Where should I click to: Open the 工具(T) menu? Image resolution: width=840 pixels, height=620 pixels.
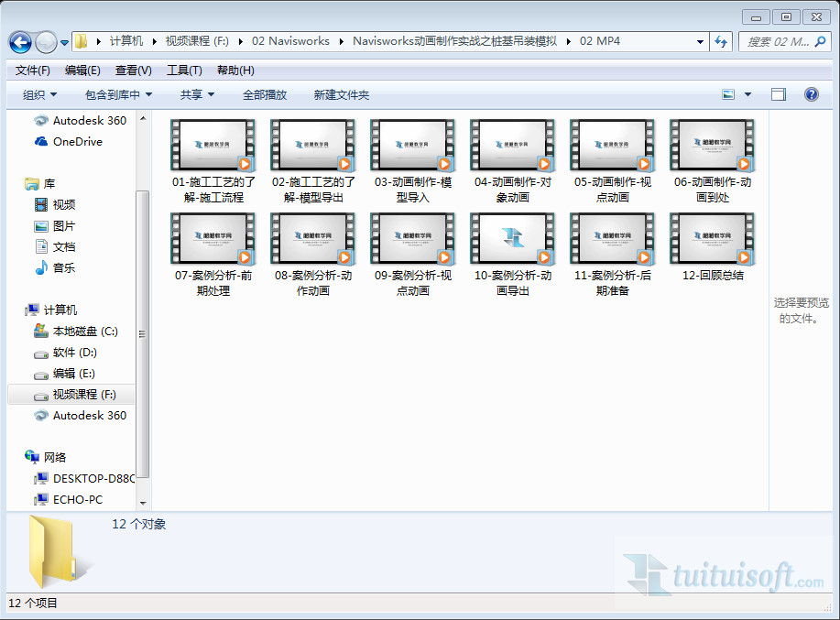click(x=184, y=71)
